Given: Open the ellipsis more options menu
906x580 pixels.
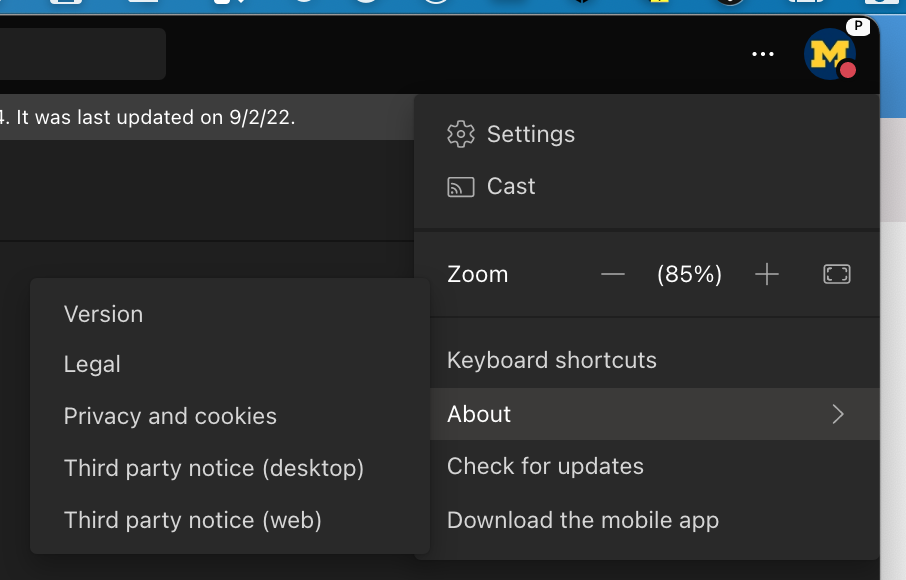Looking at the screenshot, I should [x=763, y=54].
